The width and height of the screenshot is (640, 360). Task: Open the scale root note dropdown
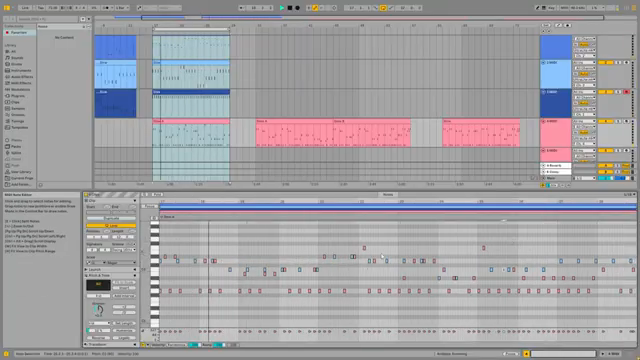click(97, 262)
